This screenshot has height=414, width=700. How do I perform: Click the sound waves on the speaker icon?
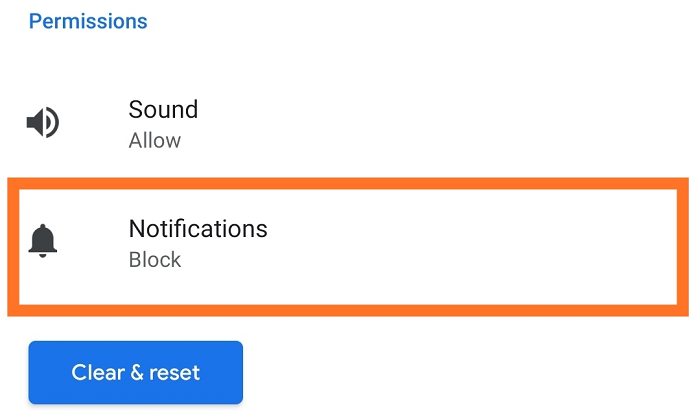[x=52, y=122]
